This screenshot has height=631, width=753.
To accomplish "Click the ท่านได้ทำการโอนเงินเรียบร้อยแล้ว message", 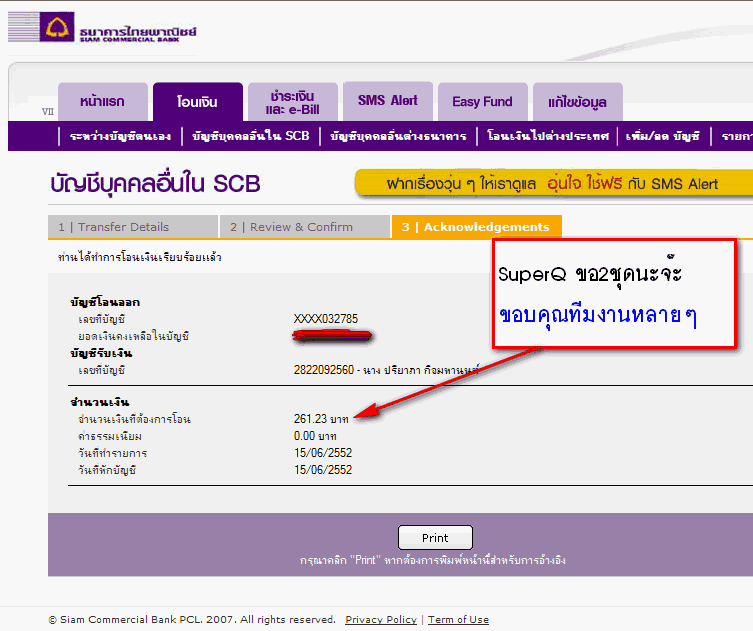I will tap(140, 257).
